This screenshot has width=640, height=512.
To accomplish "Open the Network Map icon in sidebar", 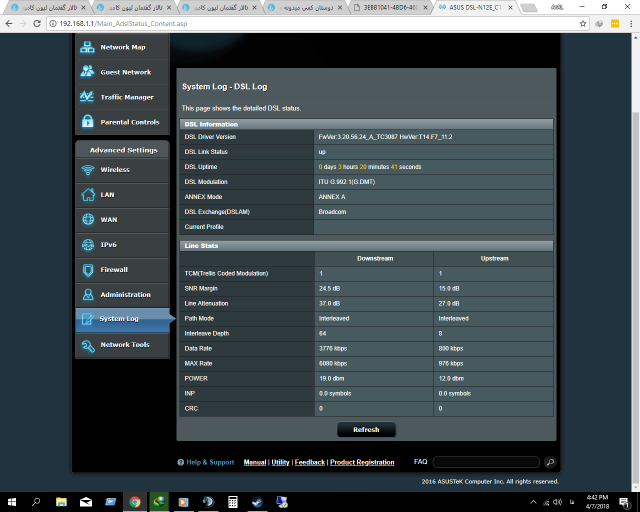I will point(87,47).
